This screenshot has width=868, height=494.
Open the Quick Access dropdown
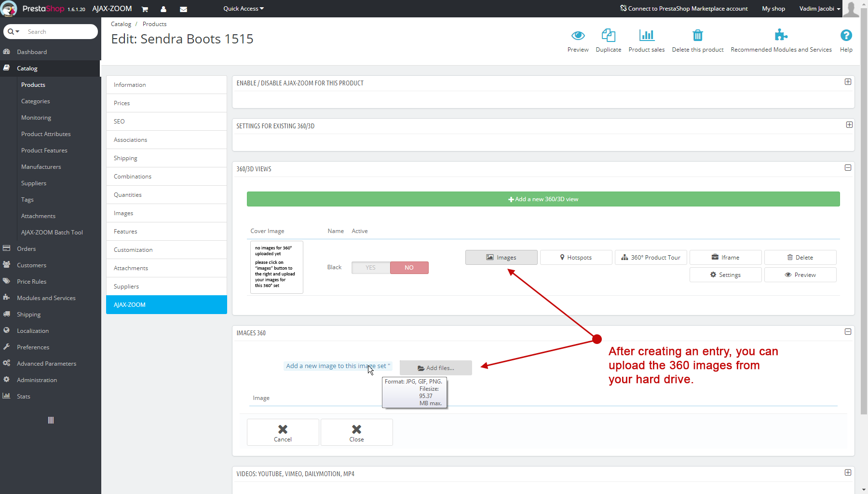coord(244,9)
